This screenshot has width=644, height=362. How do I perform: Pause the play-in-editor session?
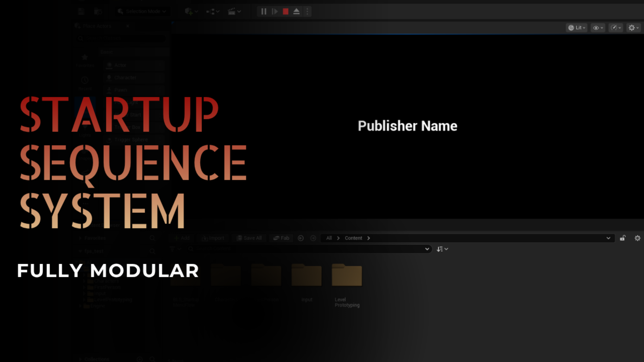pyautogui.click(x=264, y=12)
